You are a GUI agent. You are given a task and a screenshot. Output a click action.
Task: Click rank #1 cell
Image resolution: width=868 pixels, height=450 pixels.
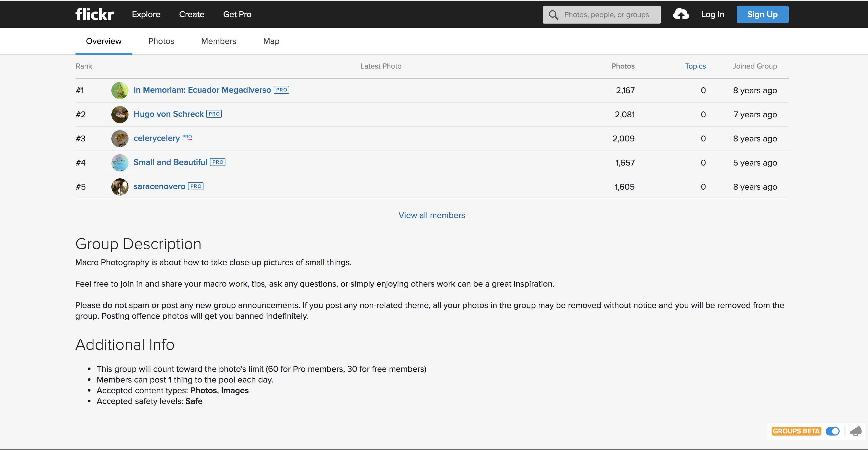point(80,90)
